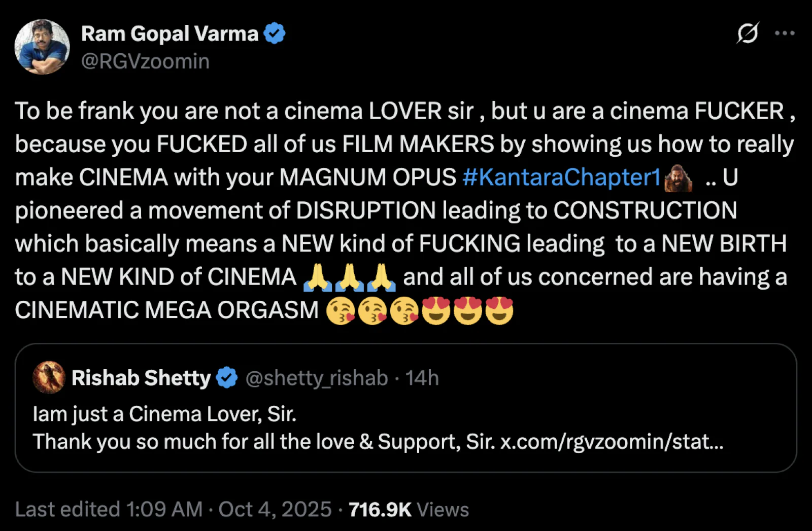Screen dimensions: 812x531
Task: Open the @shetty_rishab handle
Action: pos(317,378)
